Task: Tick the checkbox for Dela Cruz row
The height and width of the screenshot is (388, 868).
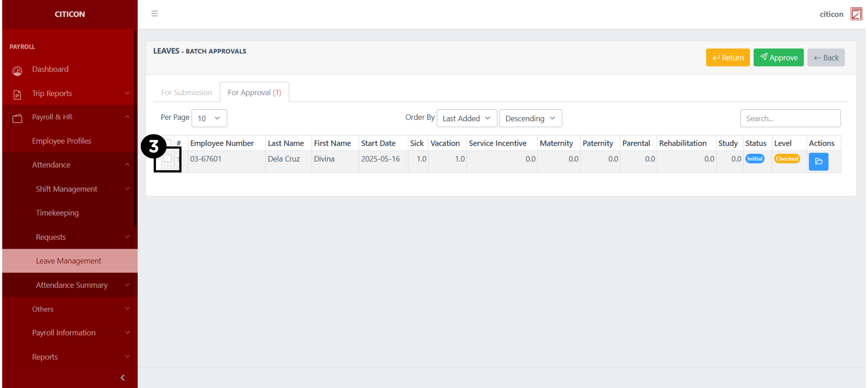Action: coord(168,158)
